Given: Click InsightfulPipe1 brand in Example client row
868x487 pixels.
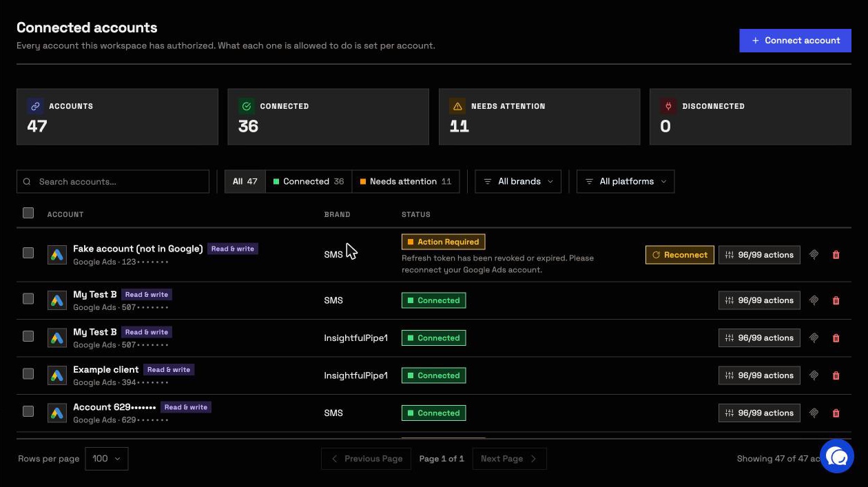Looking at the screenshot, I should click(356, 375).
